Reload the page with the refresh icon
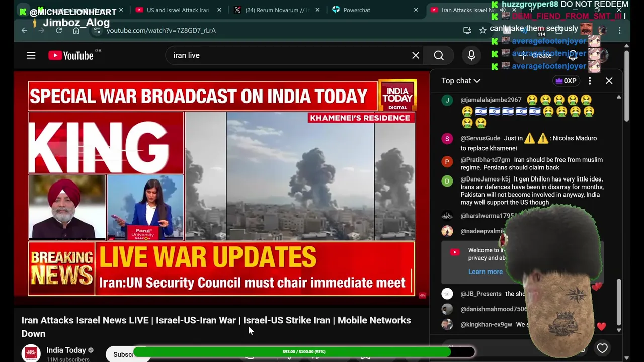Image resolution: width=644 pixels, height=362 pixels. pyautogui.click(x=59, y=30)
